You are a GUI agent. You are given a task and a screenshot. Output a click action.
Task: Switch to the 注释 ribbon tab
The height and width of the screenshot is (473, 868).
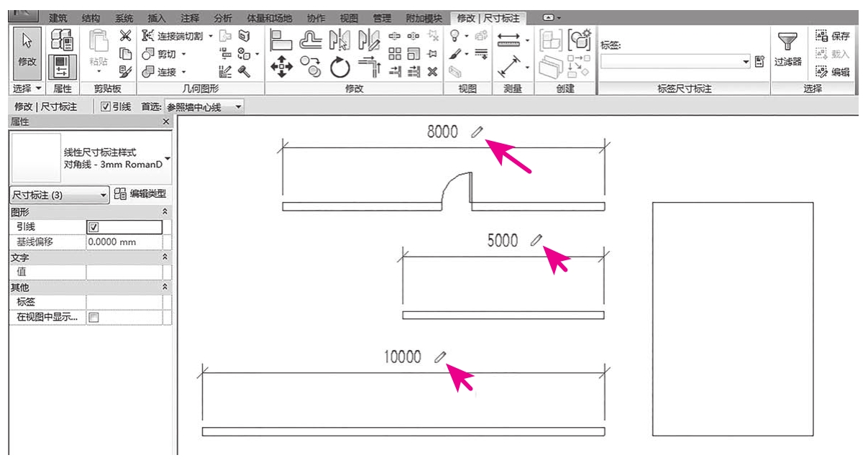point(190,18)
